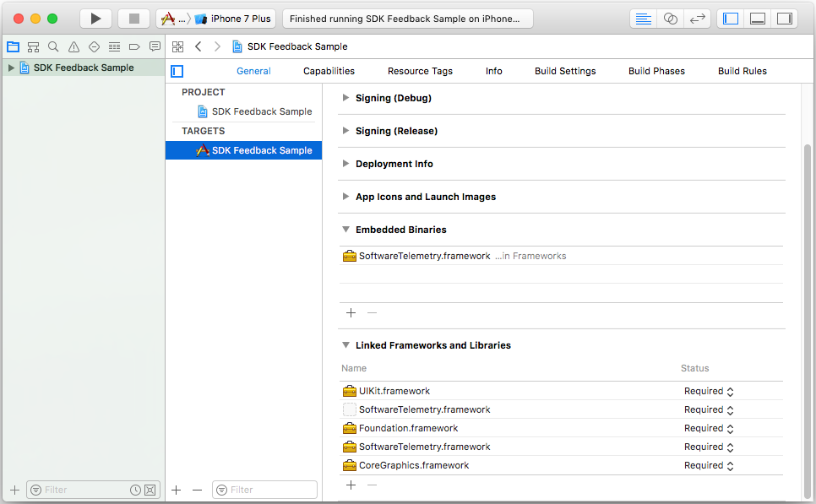Focus the targets Filter field
Screen dimensions: 816x504
coord(265,490)
